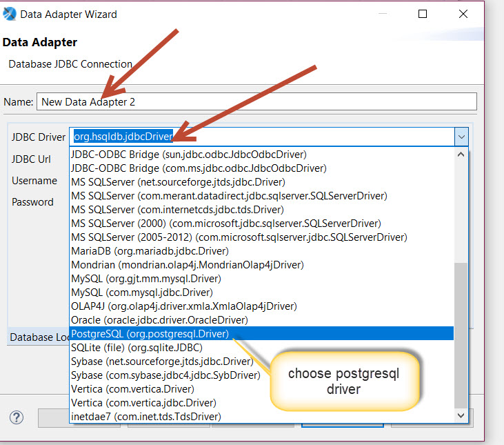Click the Name input field

pos(255,101)
